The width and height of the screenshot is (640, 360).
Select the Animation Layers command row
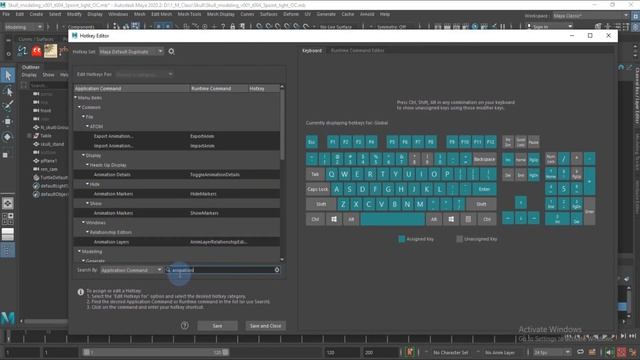click(177, 242)
